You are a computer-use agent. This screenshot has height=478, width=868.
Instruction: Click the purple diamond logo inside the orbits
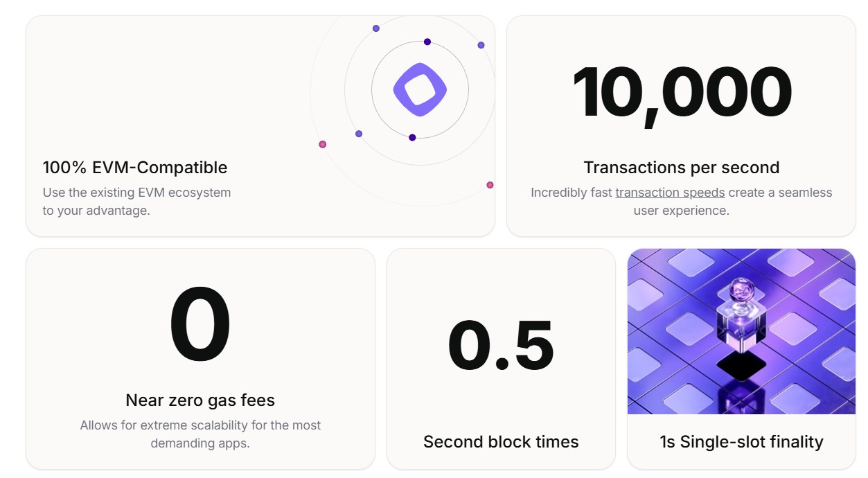420,89
